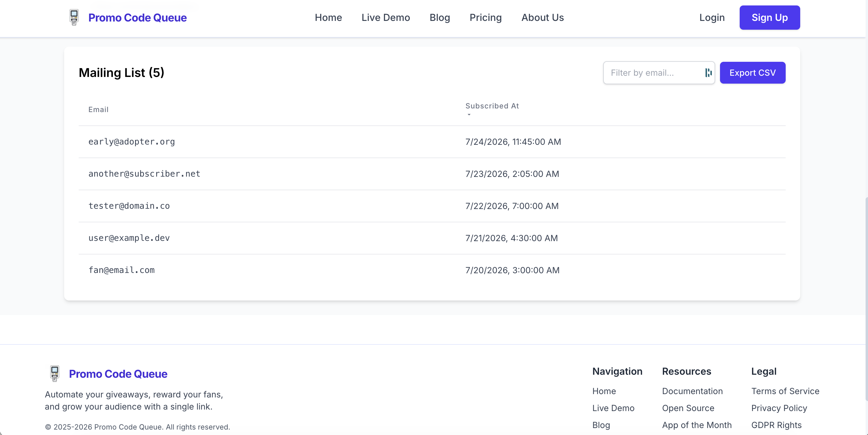Click Privacy Policy in the Legal section
This screenshot has height=435, width=868.
pyautogui.click(x=779, y=408)
